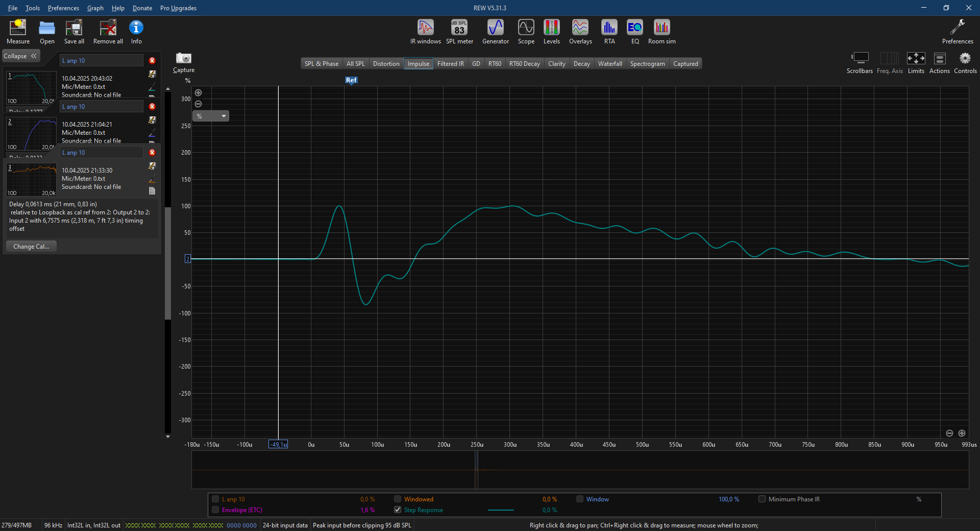Switch to SPL & Phase tab
This screenshot has height=531, width=980.
pyautogui.click(x=322, y=64)
